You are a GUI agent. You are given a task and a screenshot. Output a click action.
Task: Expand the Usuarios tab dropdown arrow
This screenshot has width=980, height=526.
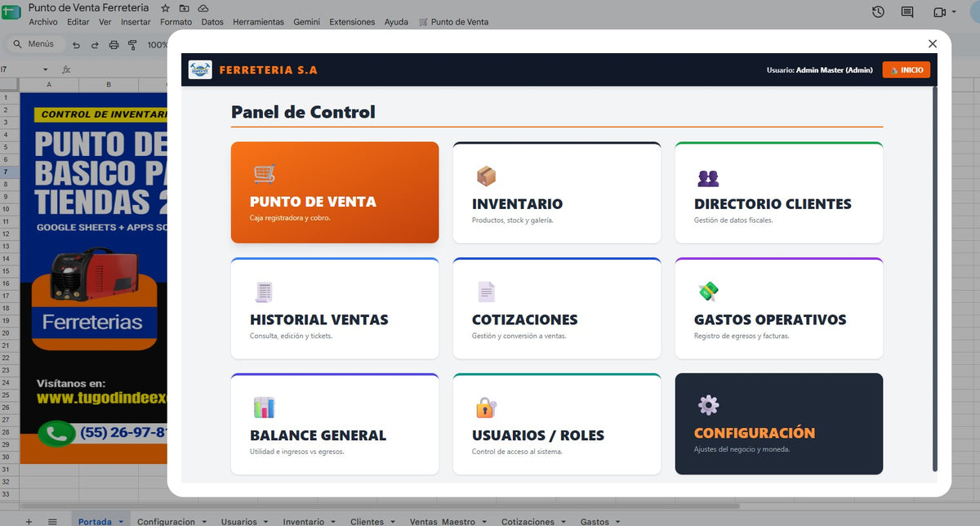[267, 521]
